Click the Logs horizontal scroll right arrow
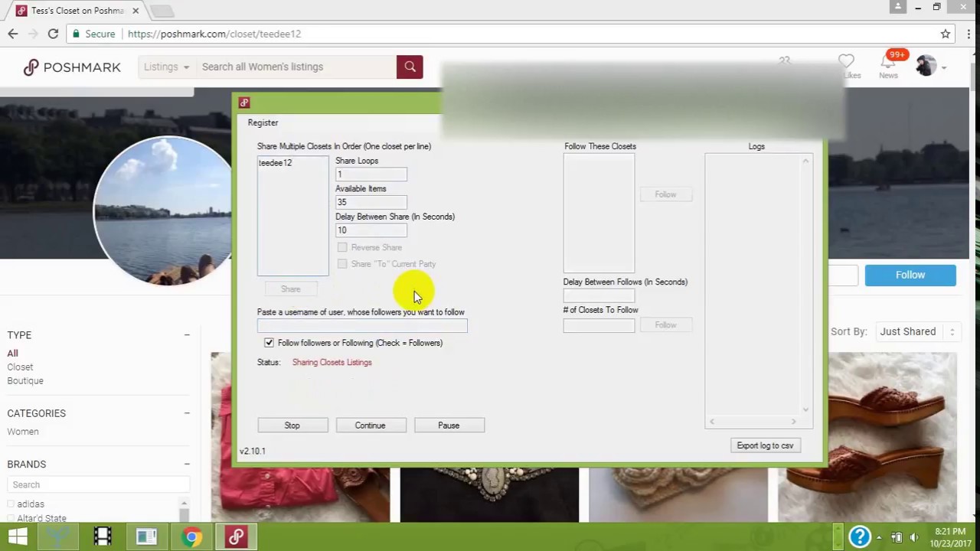This screenshot has width=980, height=551. [x=793, y=422]
